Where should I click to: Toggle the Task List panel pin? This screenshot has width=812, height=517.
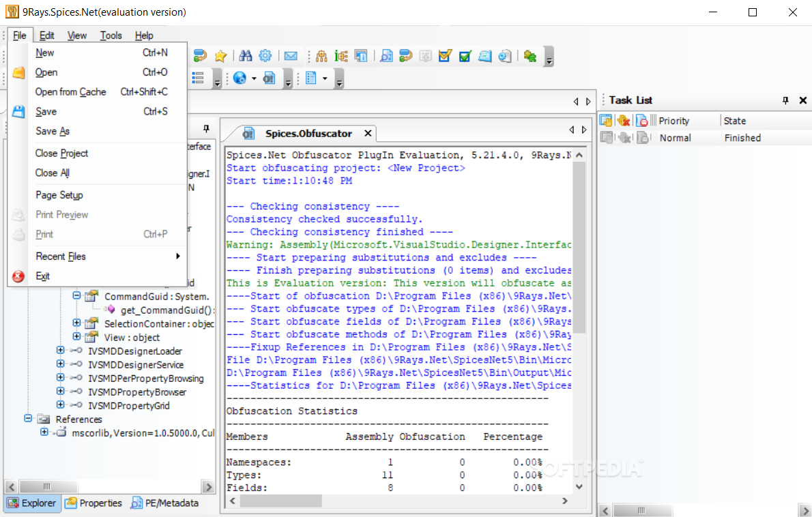tap(785, 100)
